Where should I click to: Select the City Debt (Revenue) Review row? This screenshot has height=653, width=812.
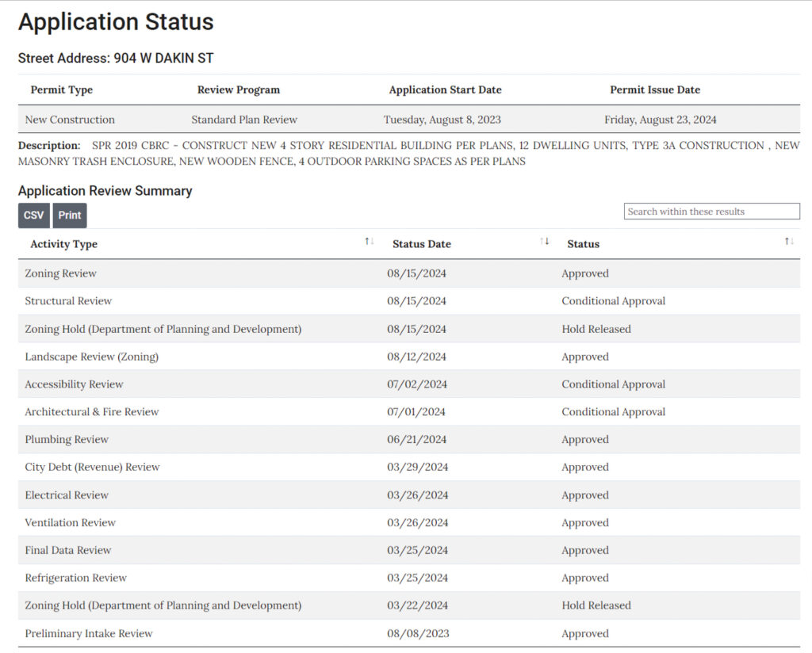[92, 468]
